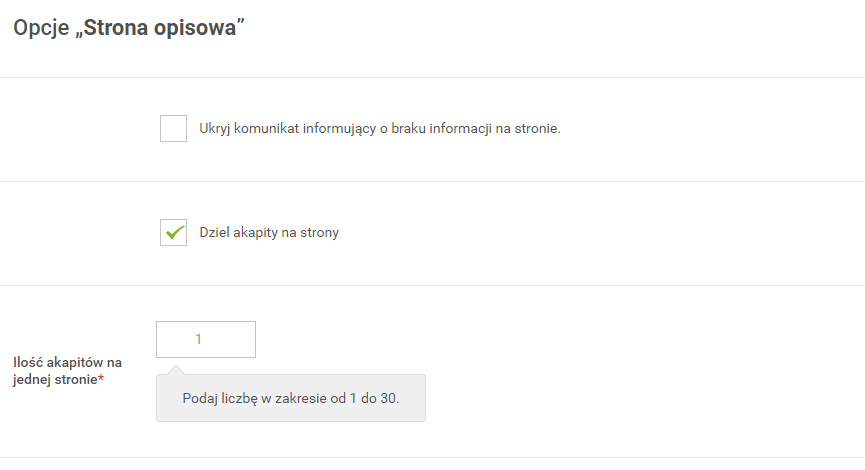This screenshot has width=865, height=470.
Task: Click the value 1 inside the number field
Action: (199, 339)
